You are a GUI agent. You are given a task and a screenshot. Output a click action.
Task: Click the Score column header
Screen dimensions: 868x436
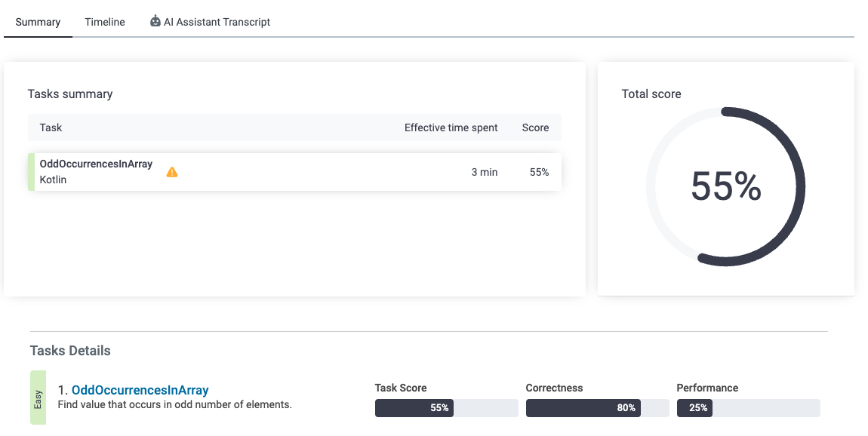pos(535,127)
